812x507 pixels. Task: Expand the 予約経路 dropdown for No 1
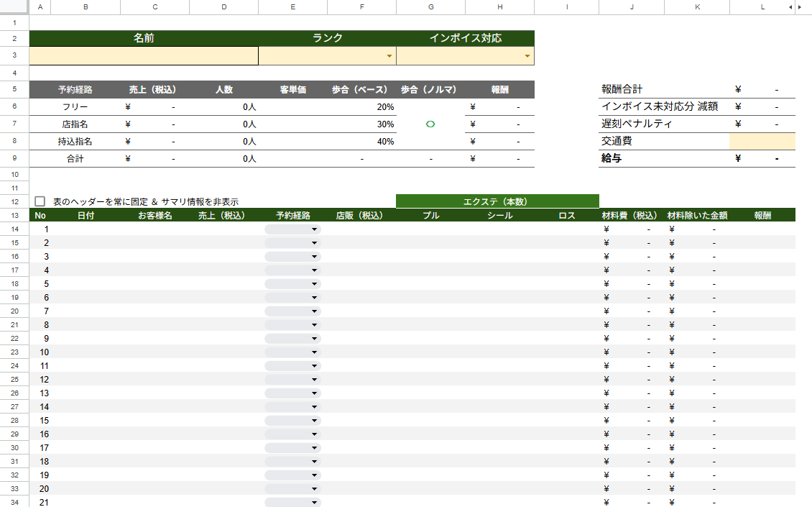pyautogui.click(x=314, y=229)
